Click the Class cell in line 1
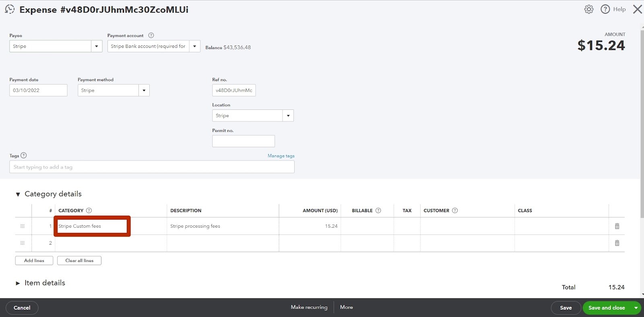This screenshot has width=644, height=317. click(561, 226)
